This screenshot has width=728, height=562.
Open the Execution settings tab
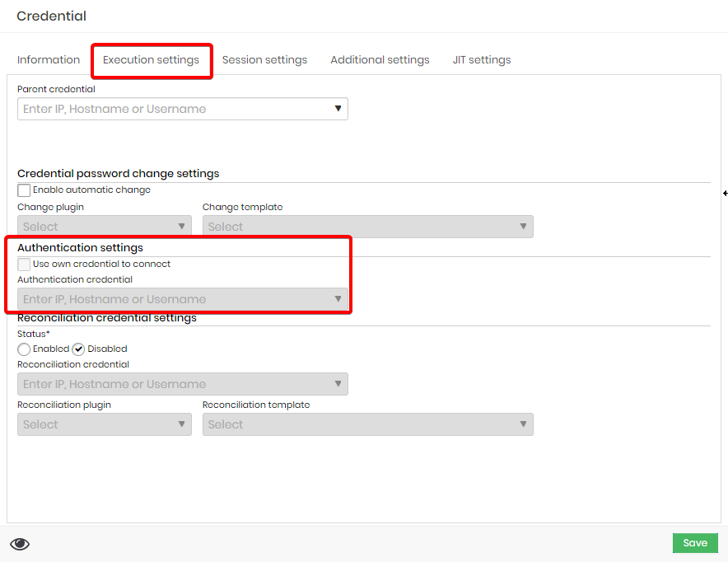151,60
